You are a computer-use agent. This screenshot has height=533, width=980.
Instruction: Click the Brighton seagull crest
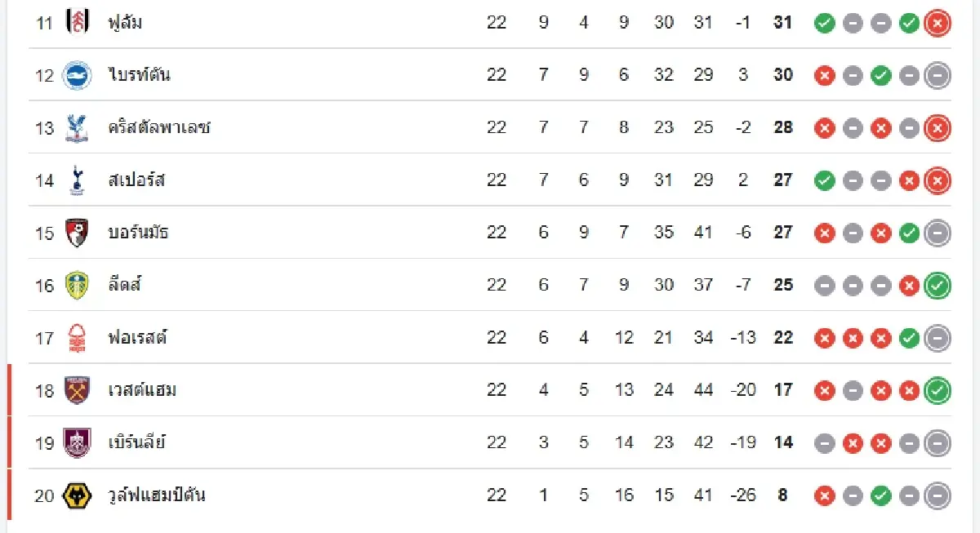78,75
